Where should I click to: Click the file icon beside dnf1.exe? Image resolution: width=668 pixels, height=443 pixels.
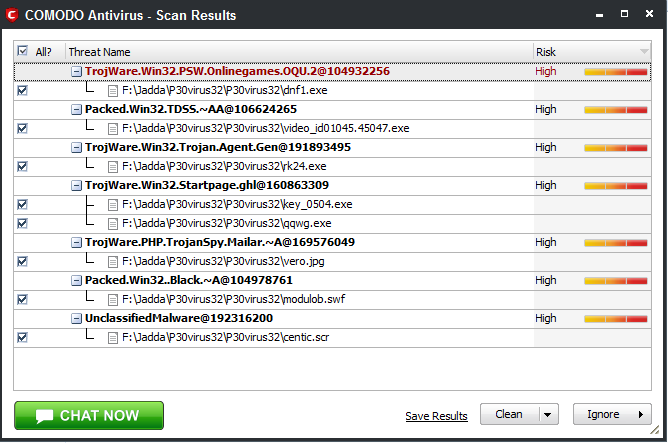112,91
